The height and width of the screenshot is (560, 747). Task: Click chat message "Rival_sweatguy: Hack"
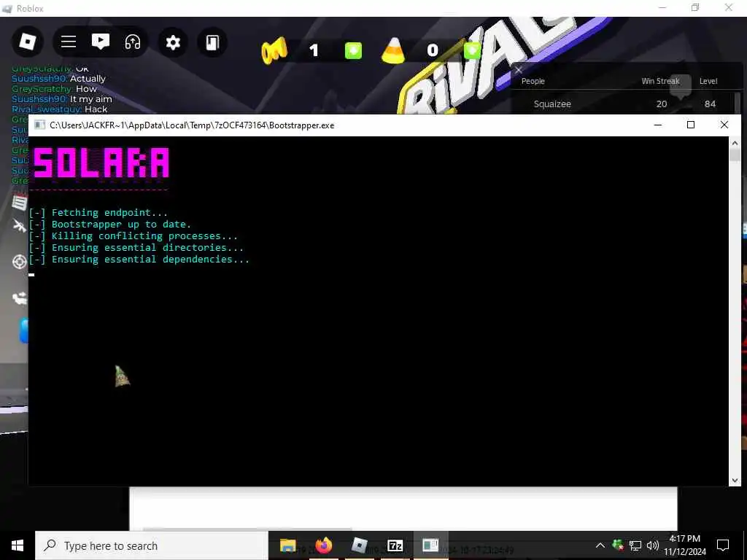(x=60, y=109)
